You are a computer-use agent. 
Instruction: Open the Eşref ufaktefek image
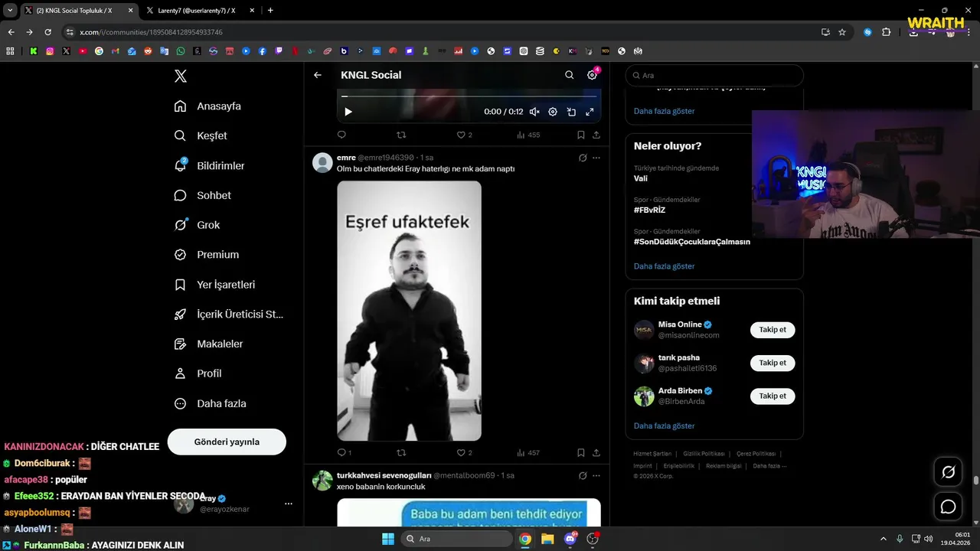(409, 311)
